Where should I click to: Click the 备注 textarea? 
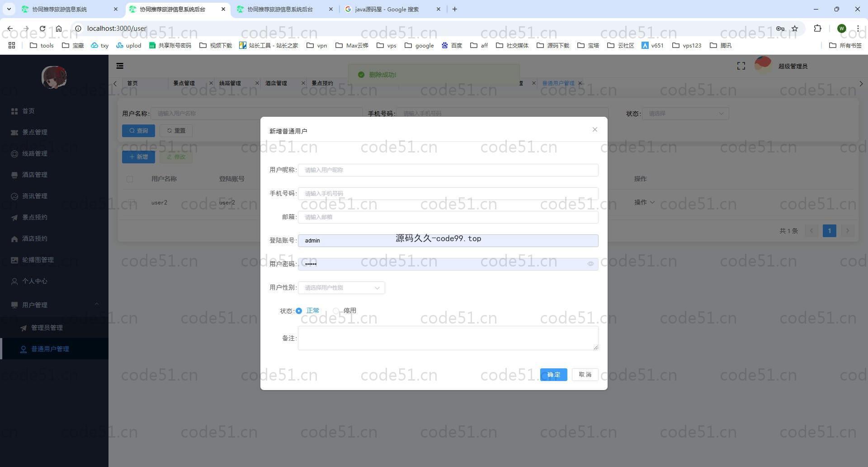pyautogui.click(x=448, y=338)
